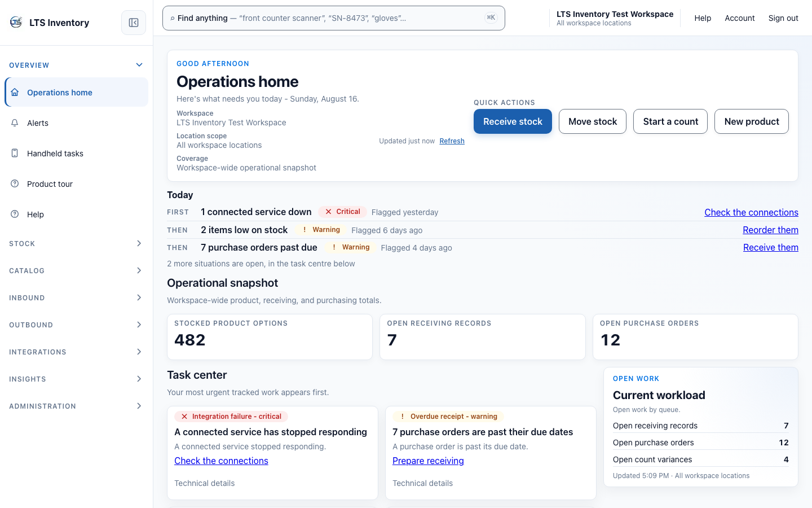Start the Product tour
The height and width of the screenshot is (508, 812).
pos(77,183)
